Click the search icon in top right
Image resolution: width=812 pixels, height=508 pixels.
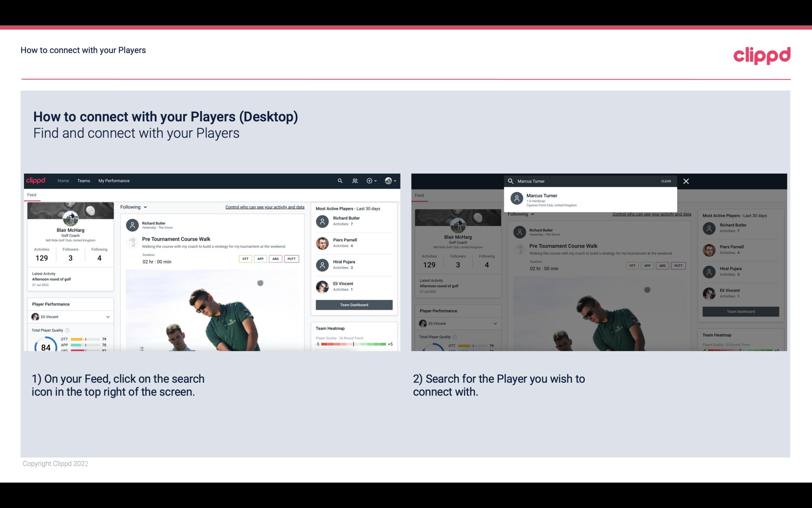pyautogui.click(x=339, y=180)
